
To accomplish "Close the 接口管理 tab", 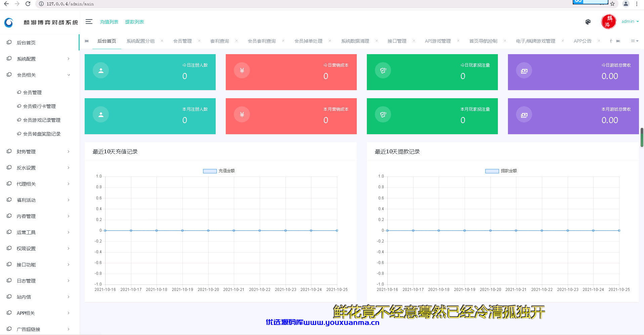I will tap(414, 41).
